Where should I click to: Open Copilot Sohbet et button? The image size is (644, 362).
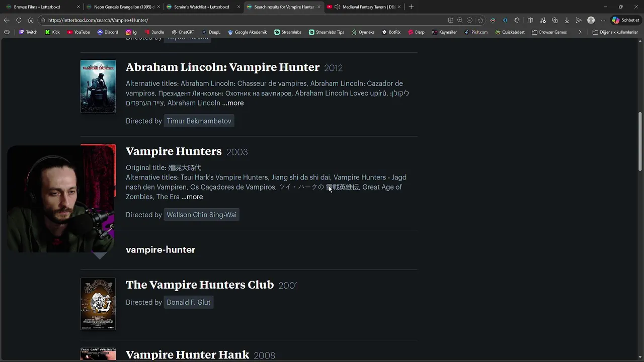625,20
